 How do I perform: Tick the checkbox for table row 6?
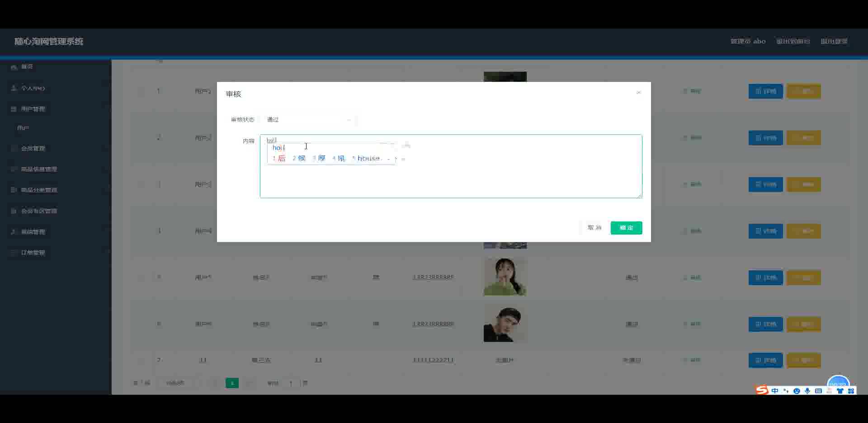tap(142, 324)
